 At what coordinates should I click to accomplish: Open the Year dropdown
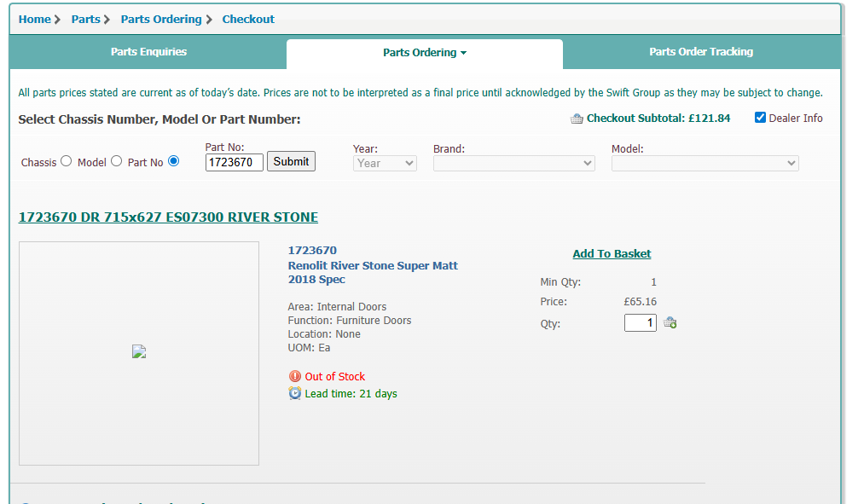click(x=385, y=163)
